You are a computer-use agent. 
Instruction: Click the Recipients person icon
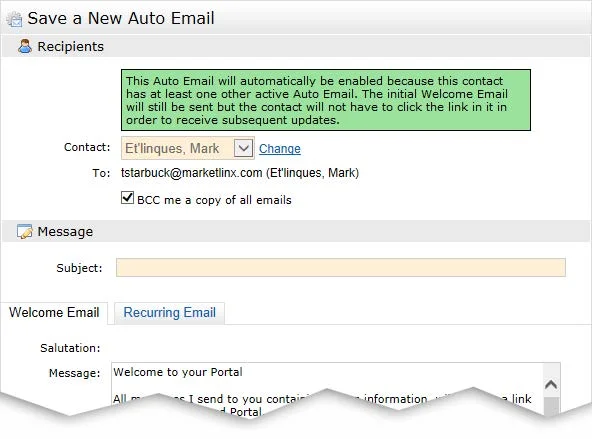point(25,46)
